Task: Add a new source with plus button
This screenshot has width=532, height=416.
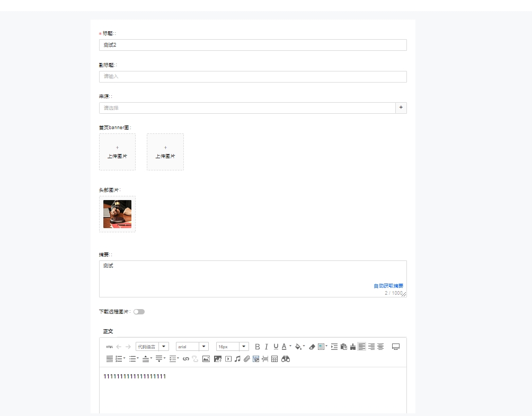Action: pyautogui.click(x=401, y=108)
